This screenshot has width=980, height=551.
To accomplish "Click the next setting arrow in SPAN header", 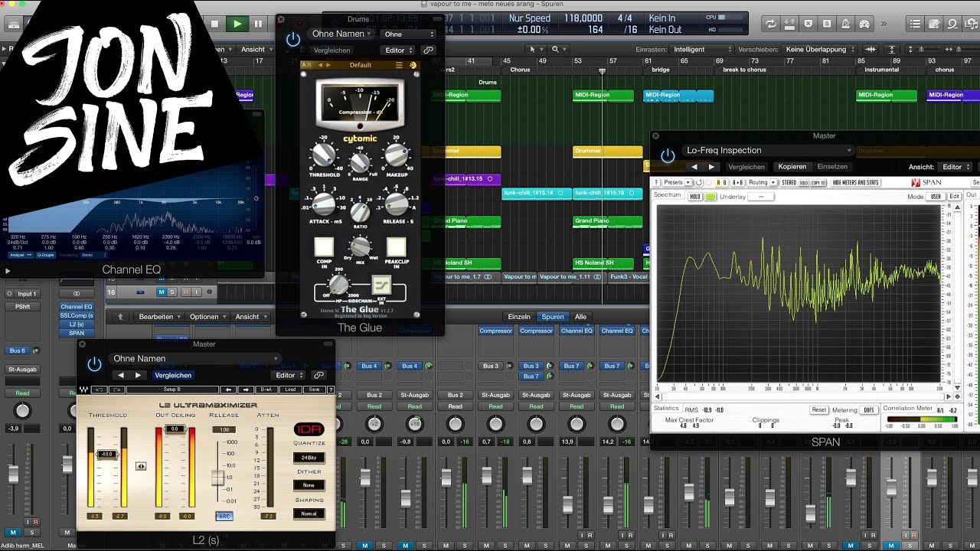I will (x=712, y=167).
